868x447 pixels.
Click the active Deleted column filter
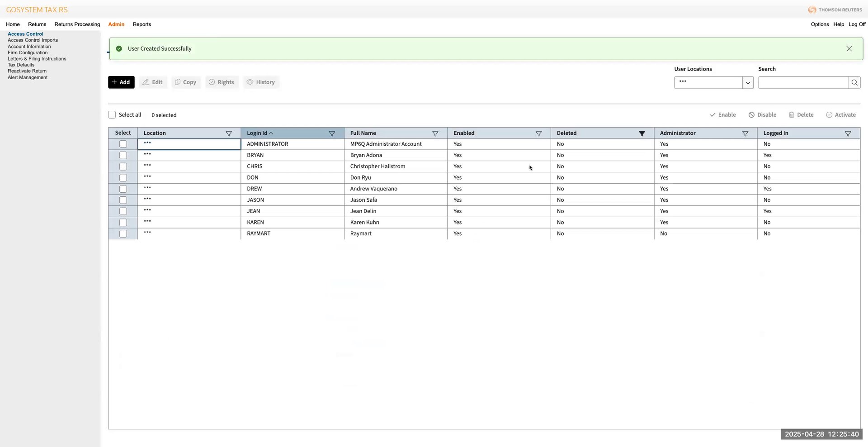[x=642, y=133]
